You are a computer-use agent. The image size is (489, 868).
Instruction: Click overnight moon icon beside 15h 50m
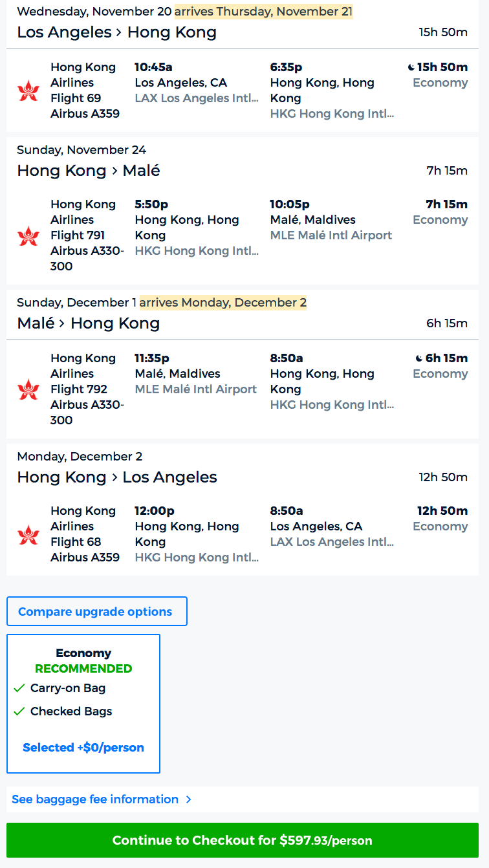pos(411,67)
